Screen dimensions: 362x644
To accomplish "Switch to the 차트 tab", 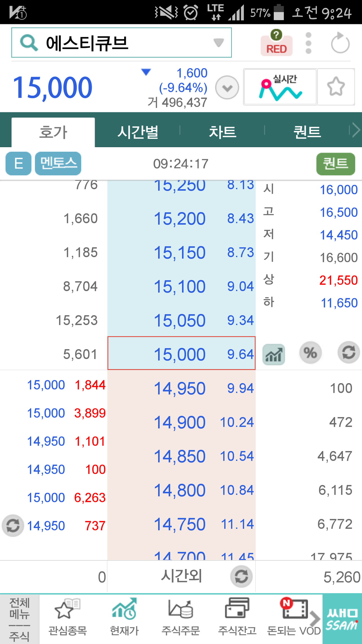I will coord(222,132).
